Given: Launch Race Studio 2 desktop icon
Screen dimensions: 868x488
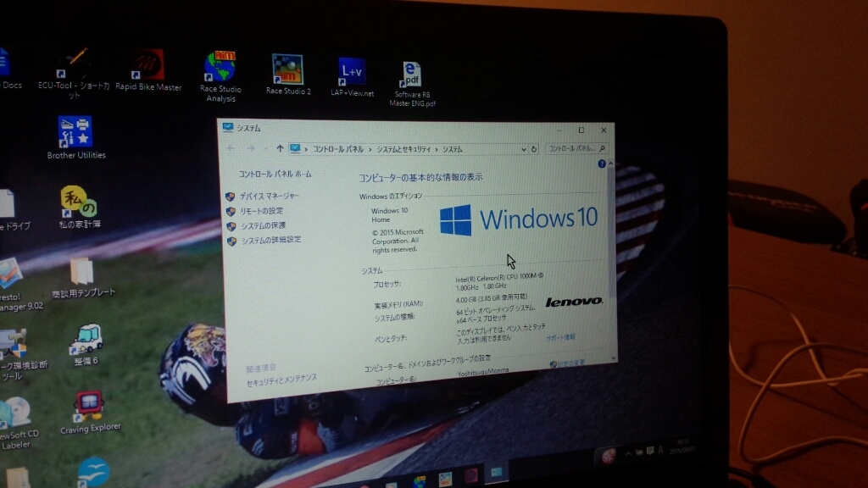Looking at the screenshot, I should point(288,75).
